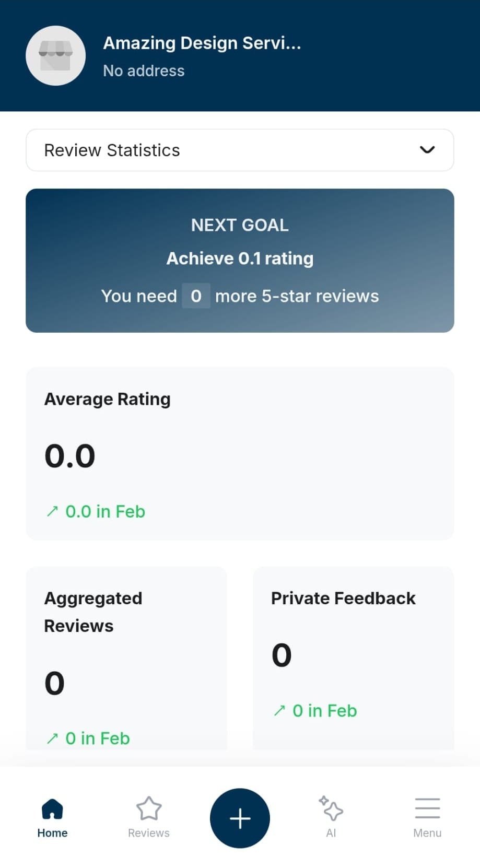Screen dimensions: 480x868
Task: Tap the green arrow in Average Rating card
Action: coord(52,511)
